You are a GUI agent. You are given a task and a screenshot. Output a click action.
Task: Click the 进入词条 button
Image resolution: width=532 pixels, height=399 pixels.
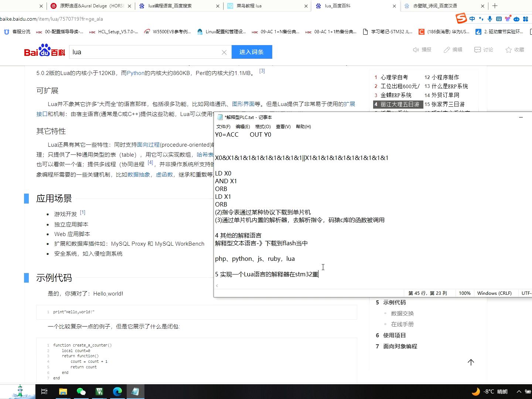click(x=252, y=52)
